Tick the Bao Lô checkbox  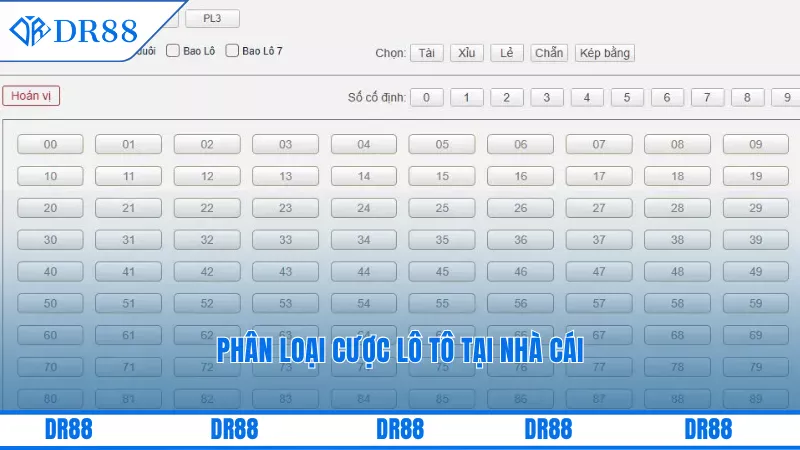[x=173, y=51]
